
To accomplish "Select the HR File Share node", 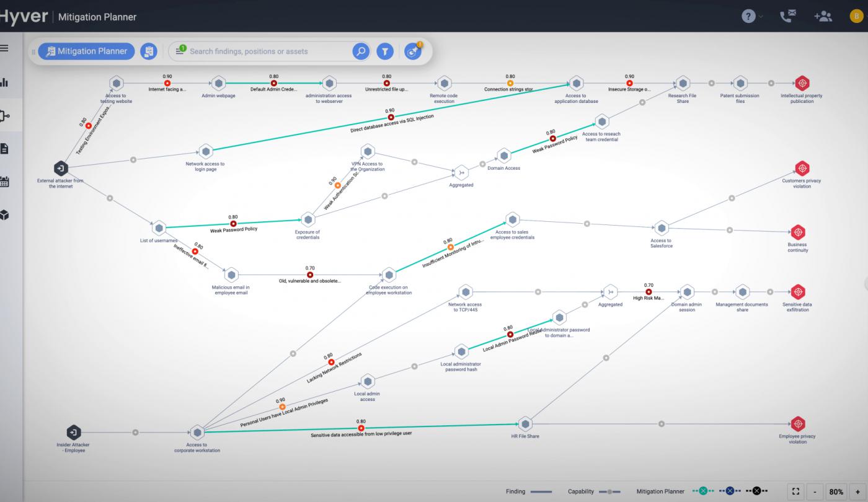I will (x=525, y=424).
